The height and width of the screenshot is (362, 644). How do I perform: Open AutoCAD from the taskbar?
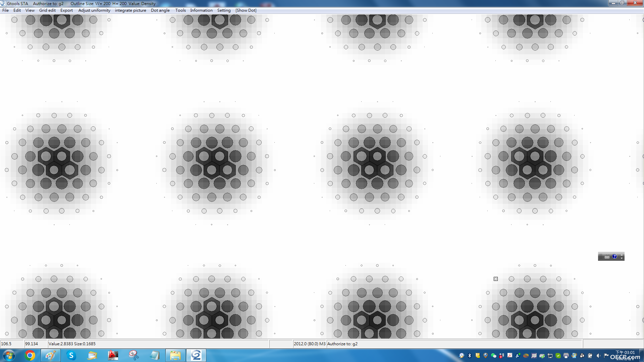click(113, 355)
